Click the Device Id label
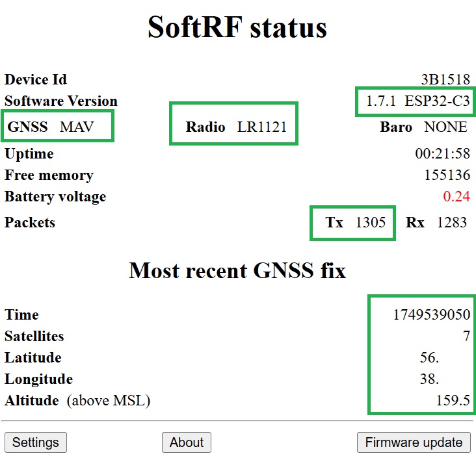The width and height of the screenshot is (476, 458). coord(36,79)
